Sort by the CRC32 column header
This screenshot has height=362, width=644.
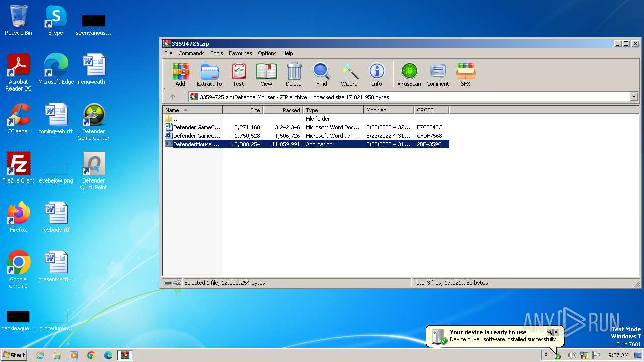431,110
